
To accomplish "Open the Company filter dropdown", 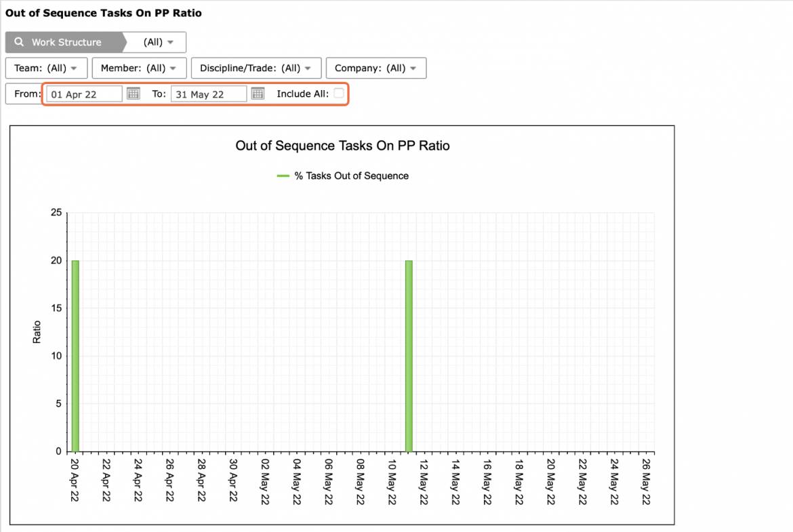I will coord(376,68).
